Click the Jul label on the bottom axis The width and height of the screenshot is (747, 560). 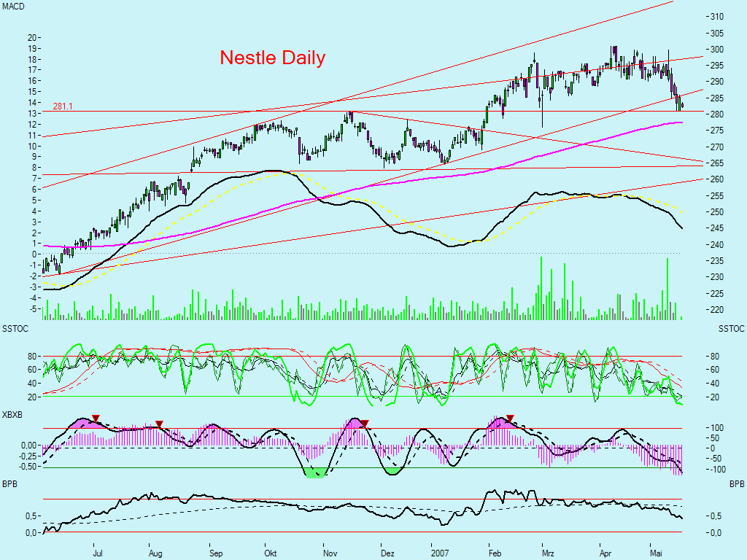98,553
